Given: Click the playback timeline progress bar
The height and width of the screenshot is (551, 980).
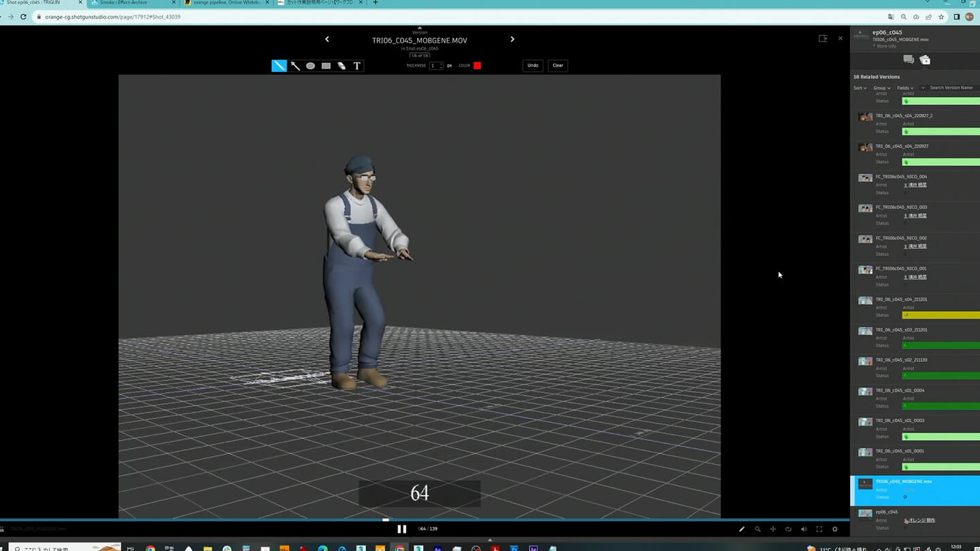Looking at the screenshot, I should click(x=425, y=521).
